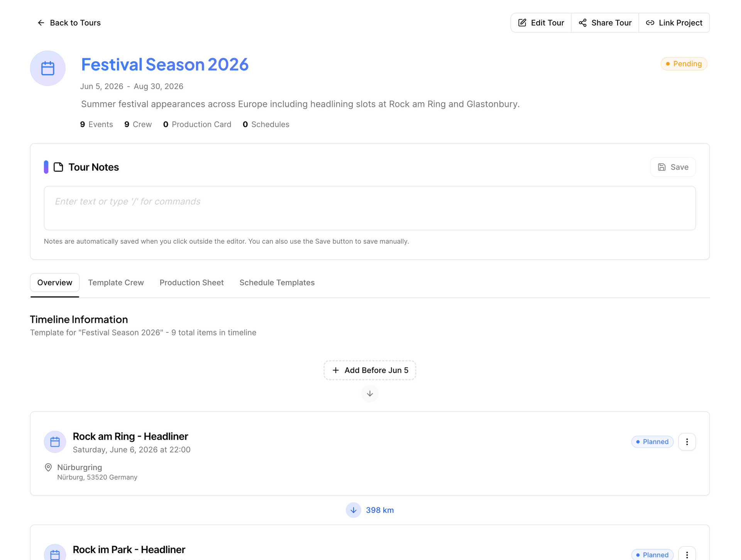The image size is (741, 560).
Task: Switch to the Template Crew tab
Action: click(116, 282)
